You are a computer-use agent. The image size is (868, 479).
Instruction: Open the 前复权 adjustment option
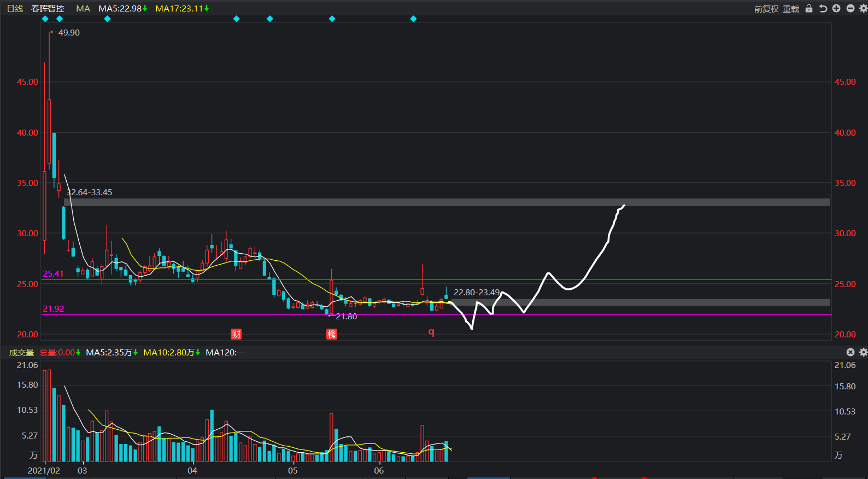point(766,9)
